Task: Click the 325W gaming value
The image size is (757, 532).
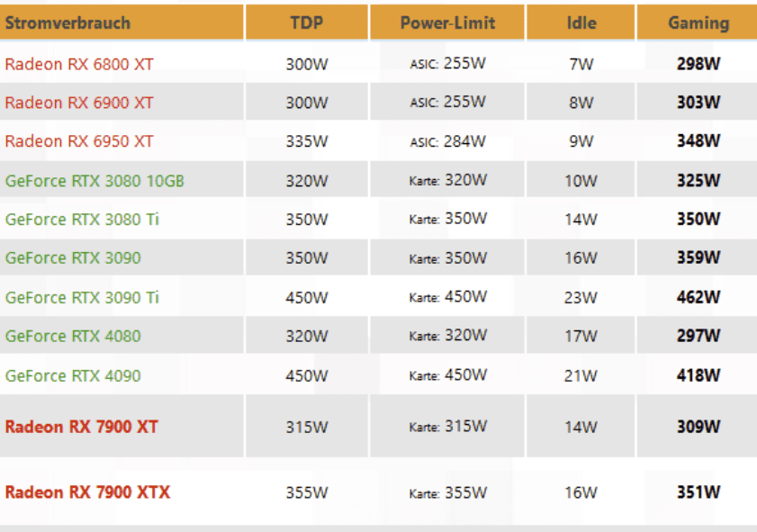Action: click(x=698, y=180)
